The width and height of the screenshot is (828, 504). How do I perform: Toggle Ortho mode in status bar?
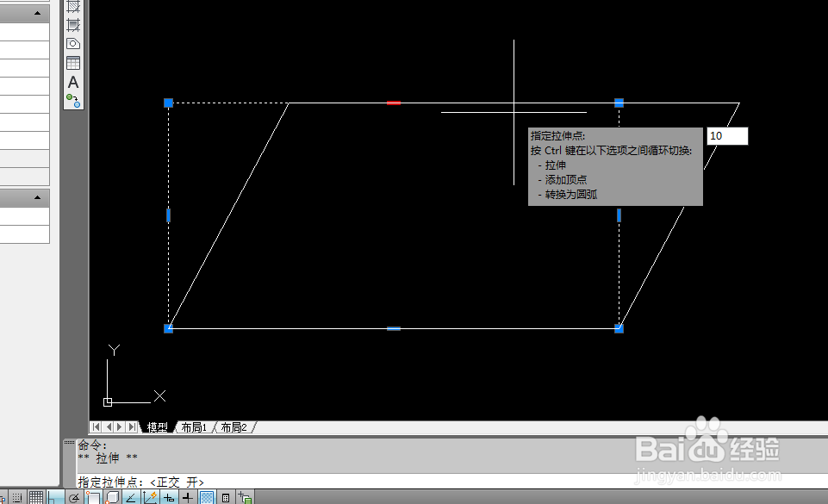click(x=55, y=497)
